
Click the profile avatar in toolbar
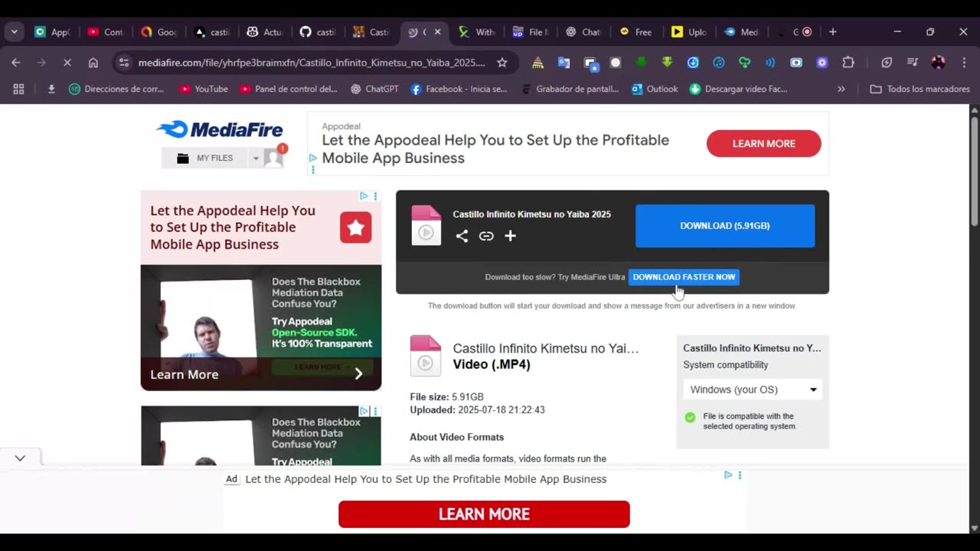tap(938, 63)
